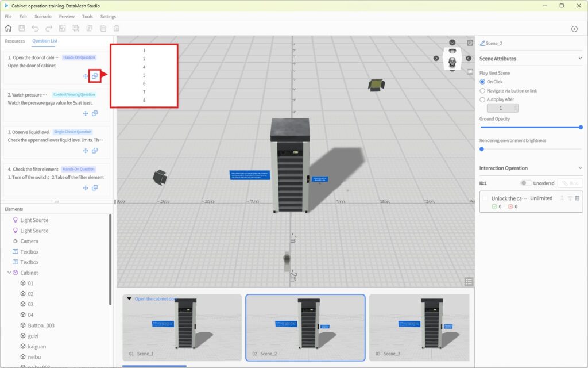
Task: Select the On Click radio button
Action: pyautogui.click(x=482, y=82)
